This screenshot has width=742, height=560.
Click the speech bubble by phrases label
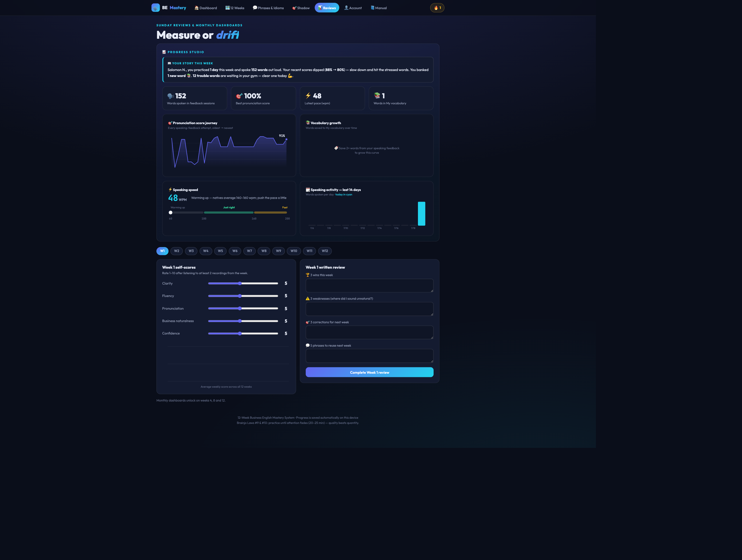(308, 345)
